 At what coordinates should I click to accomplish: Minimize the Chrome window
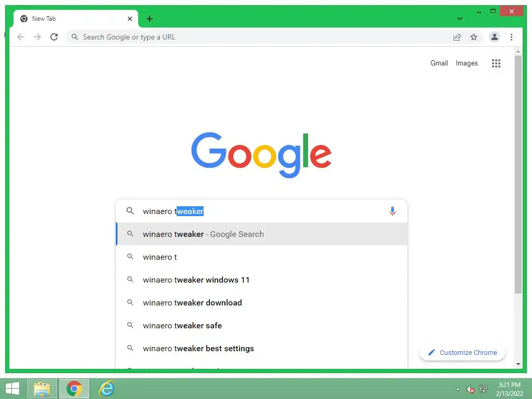pyautogui.click(x=478, y=11)
